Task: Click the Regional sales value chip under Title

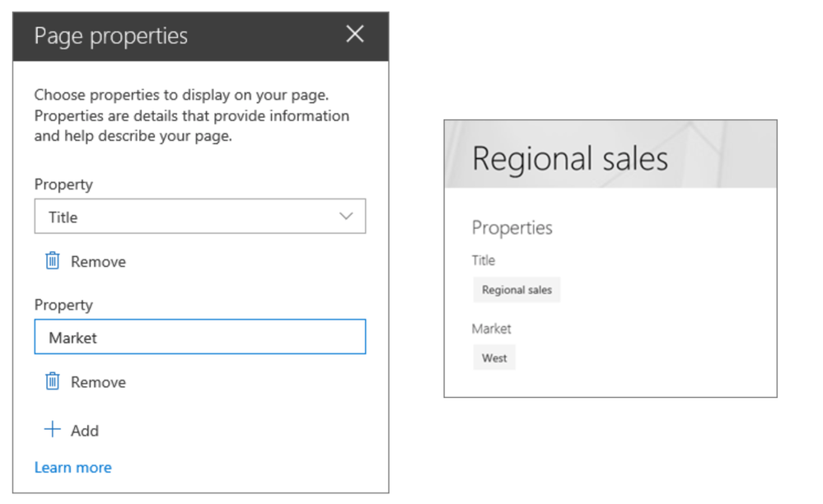Action: point(517,290)
